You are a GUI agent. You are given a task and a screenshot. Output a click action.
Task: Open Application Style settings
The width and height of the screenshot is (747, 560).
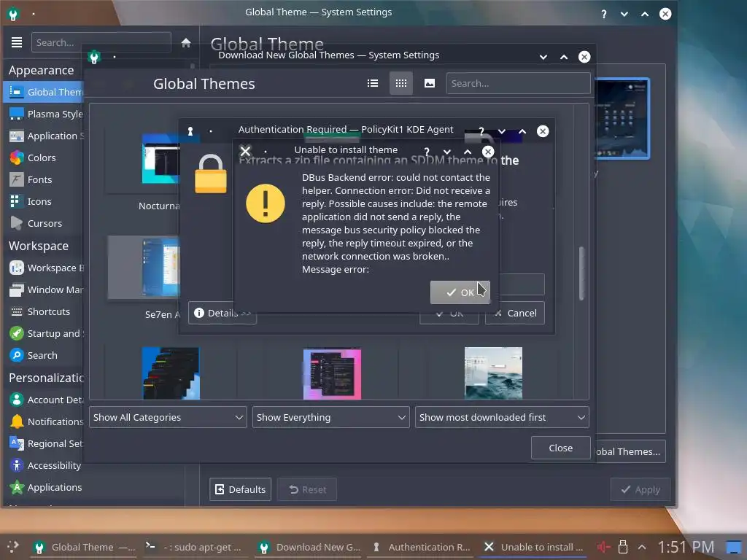[x=44, y=136]
